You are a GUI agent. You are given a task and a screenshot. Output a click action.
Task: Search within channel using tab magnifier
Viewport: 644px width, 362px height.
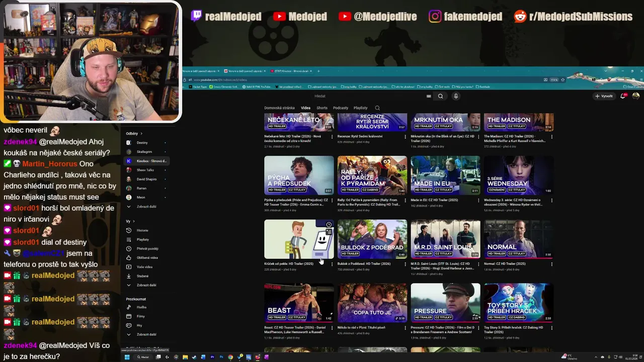(x=377, y=108)
